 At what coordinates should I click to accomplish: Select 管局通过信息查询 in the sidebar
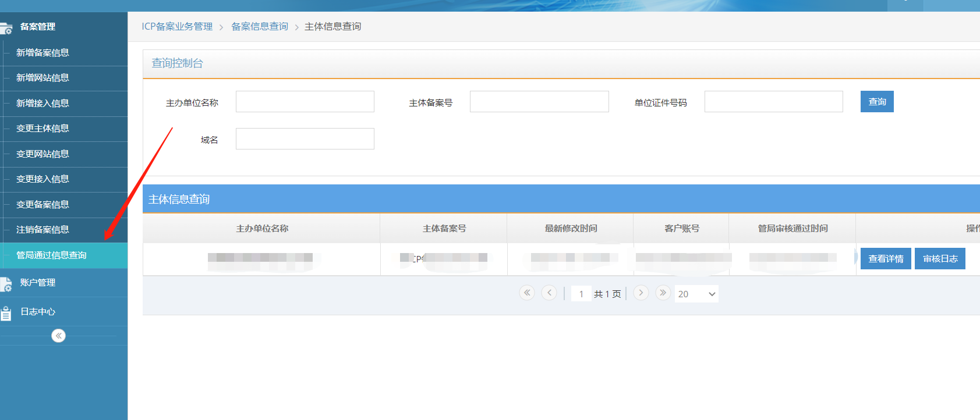tap(63, 255)
